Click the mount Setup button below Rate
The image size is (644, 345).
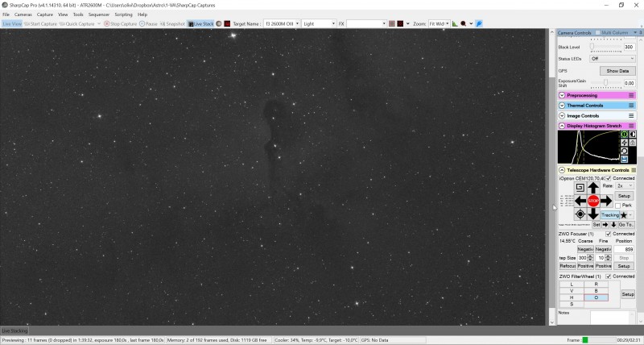coord(624,196)
